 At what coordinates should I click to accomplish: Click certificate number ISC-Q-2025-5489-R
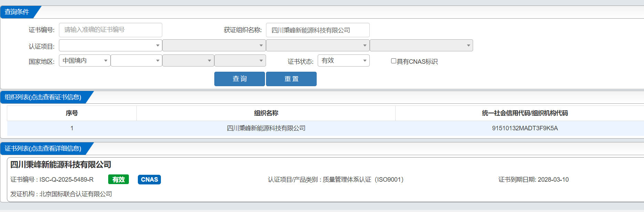click(67, 180)
